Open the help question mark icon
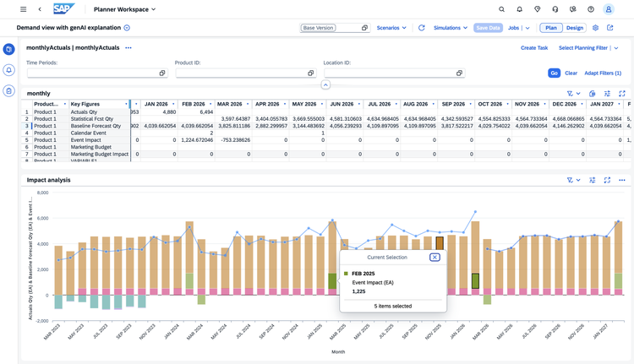The height and width of the screenshot is (364, 634). pos(591,9)
